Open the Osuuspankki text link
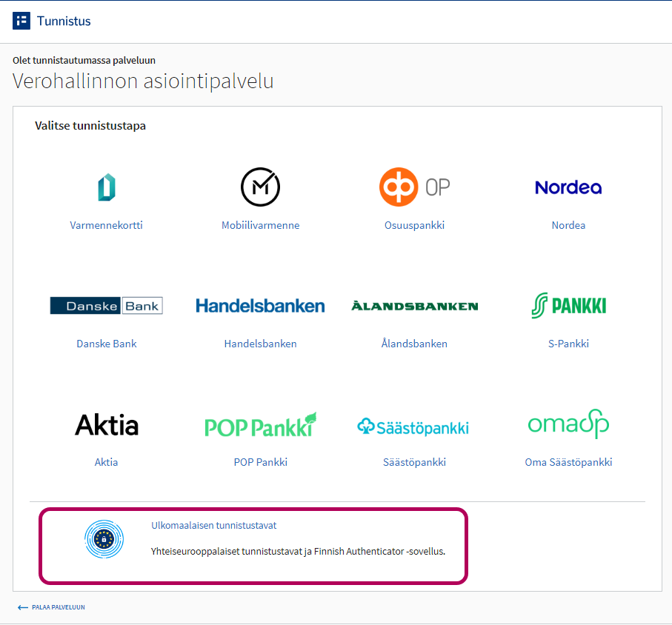 [x=414, y=225]
